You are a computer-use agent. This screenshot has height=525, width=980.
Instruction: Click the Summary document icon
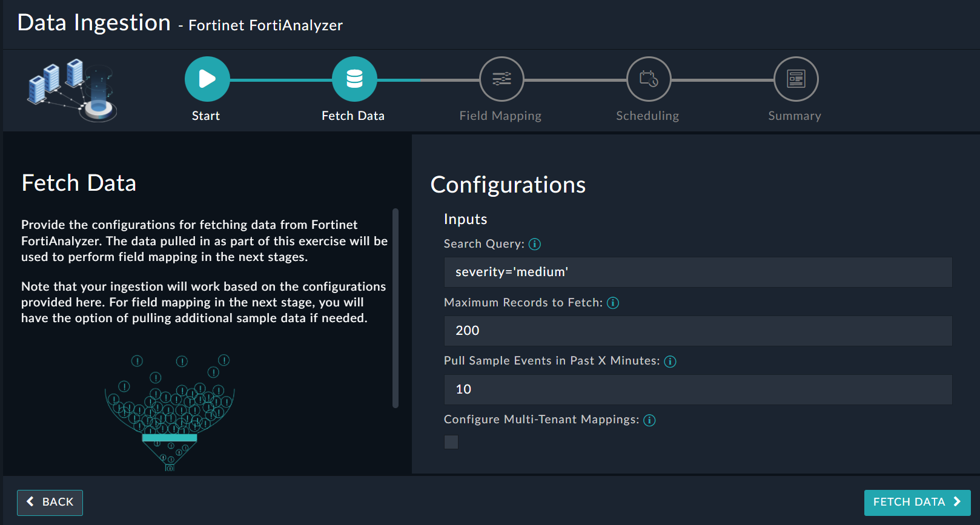tap(796, 79)
